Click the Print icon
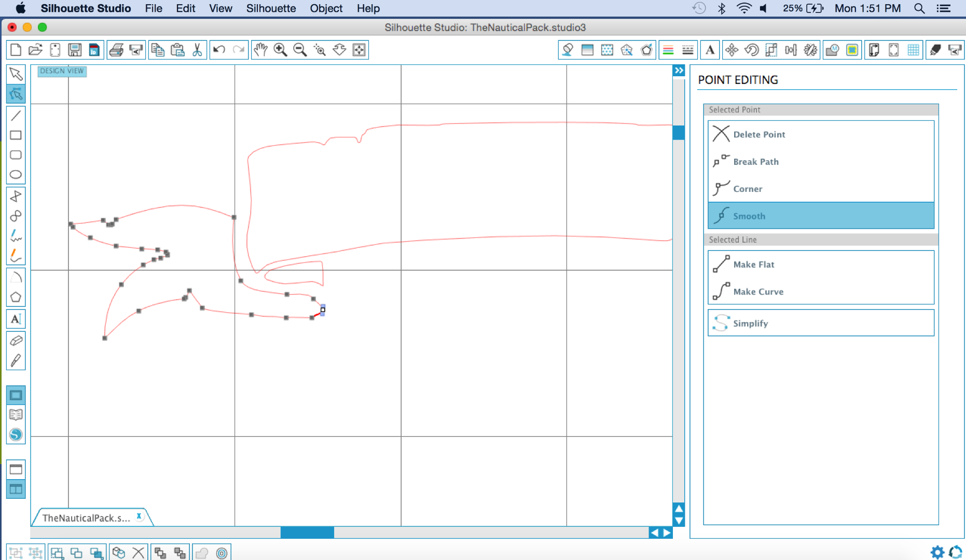The image size is (966, 560). coord(116,50)
